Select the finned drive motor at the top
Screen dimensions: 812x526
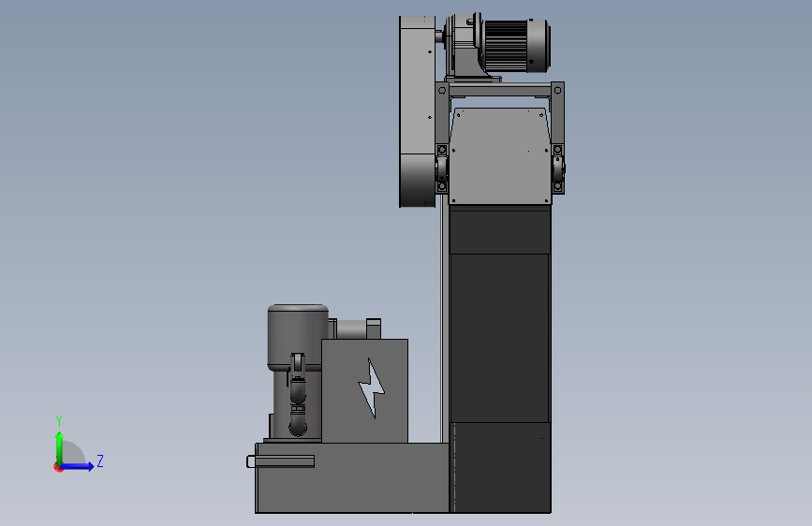(516, 45)
